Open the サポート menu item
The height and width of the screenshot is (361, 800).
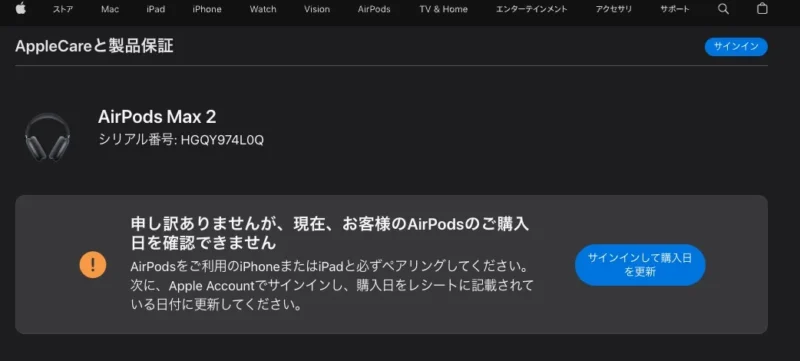coord(674,9)
